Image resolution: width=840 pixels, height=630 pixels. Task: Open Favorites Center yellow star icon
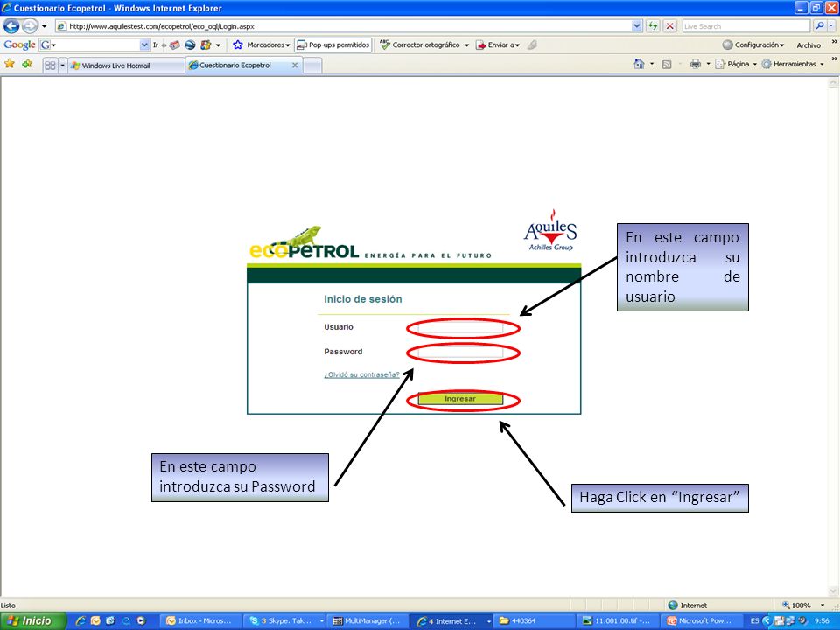10,64
